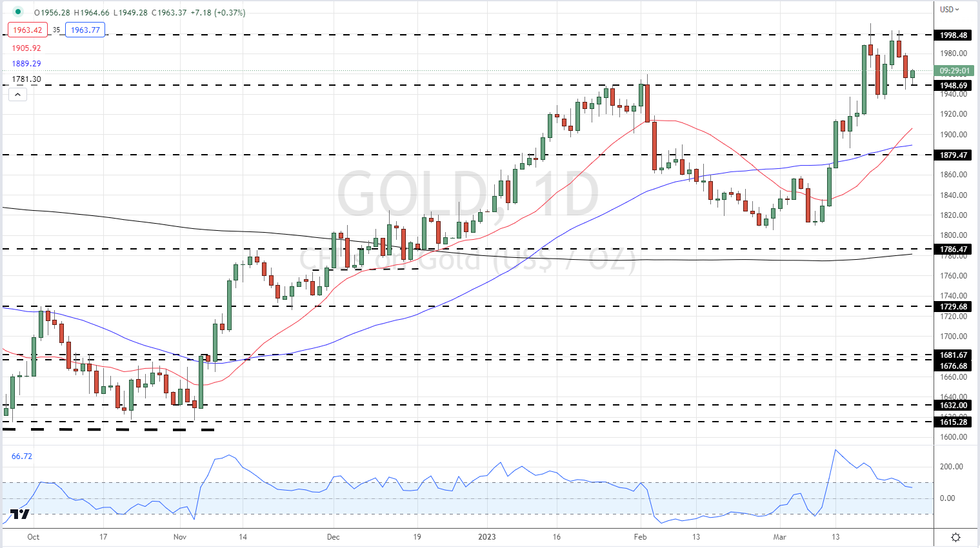Click the Feb label on time axis
Image resolution: width=980 pixels, height=548 pixels.
[640, 536]
